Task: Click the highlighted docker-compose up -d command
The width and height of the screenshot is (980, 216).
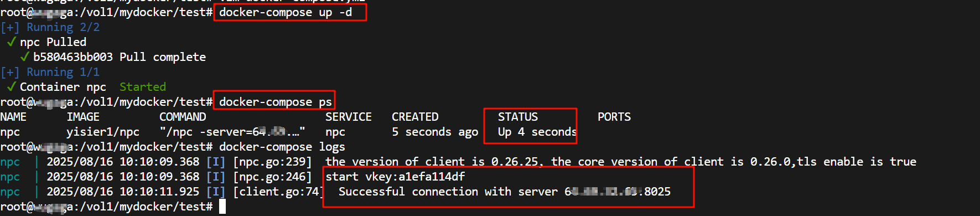Action: pos(286,12)
